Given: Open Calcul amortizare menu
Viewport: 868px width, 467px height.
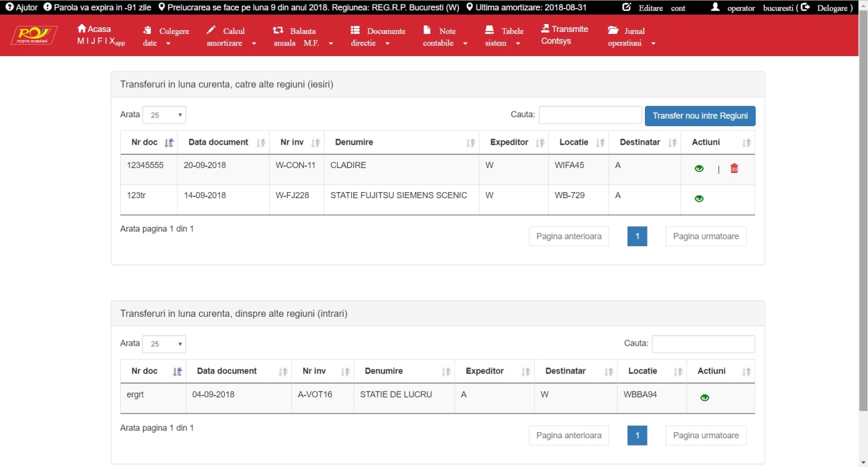Looking at the screenshot, I should [x=231, y=37].
